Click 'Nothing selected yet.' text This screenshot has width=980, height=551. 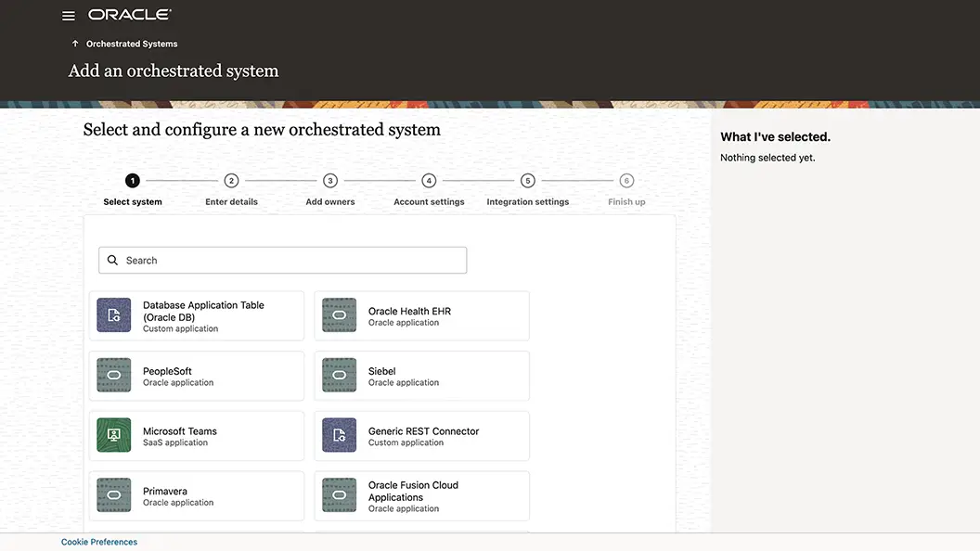tap(767, 158)
